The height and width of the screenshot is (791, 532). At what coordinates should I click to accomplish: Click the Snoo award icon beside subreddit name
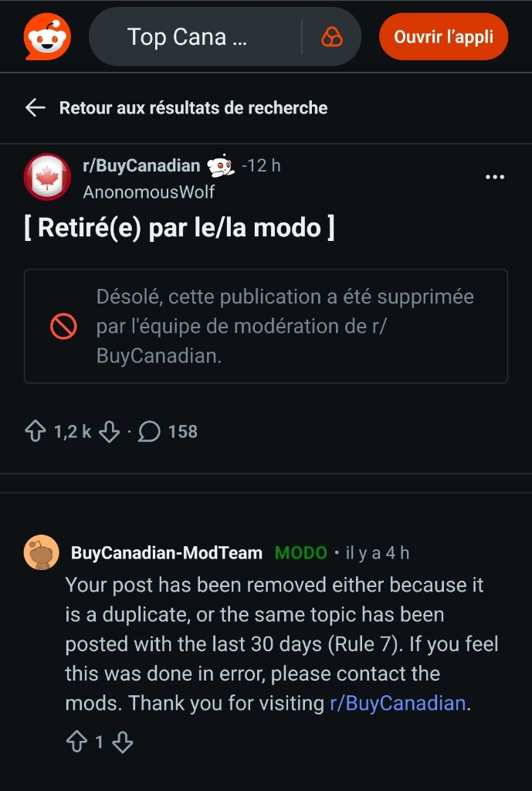[221, 165]
